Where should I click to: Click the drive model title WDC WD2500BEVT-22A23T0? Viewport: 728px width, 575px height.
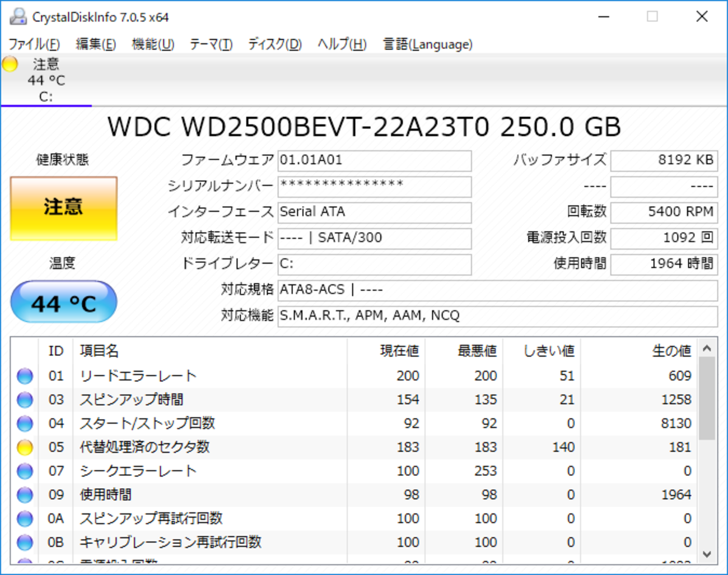click(298, 127)
